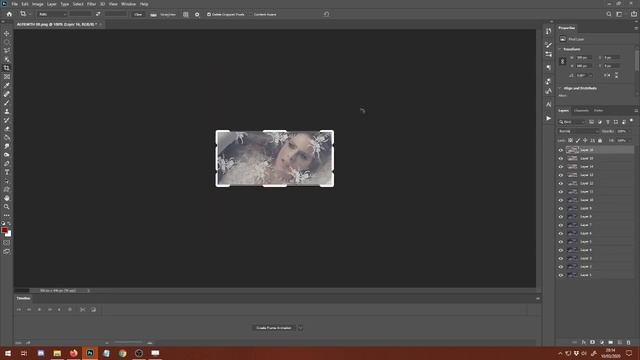Click the Clear button in options bar
Screen dimensions: 640x360
[138, 14]
